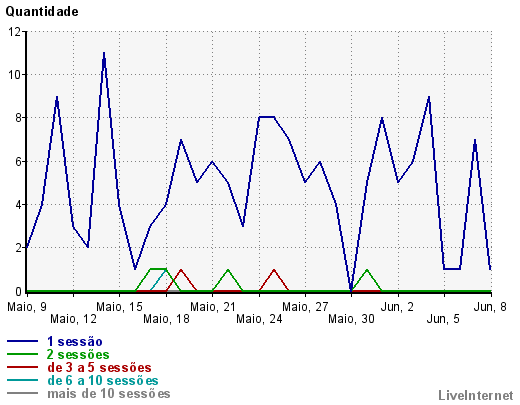The width and height of the screenshot is (520, 405).
Task: Open the LiveInternet watermark link
Action: pyautogui.click(x=476, y=395)
